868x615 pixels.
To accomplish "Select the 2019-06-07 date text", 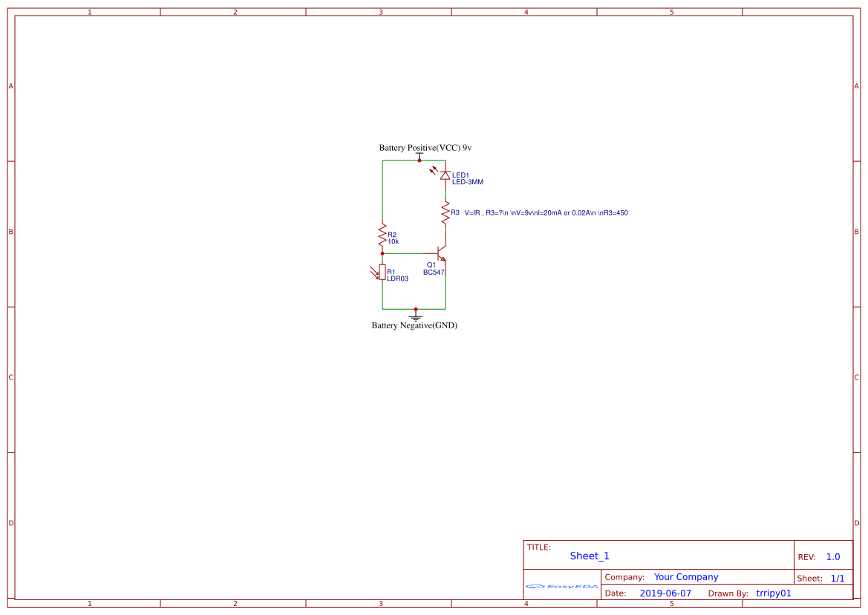I will point(665,593).
